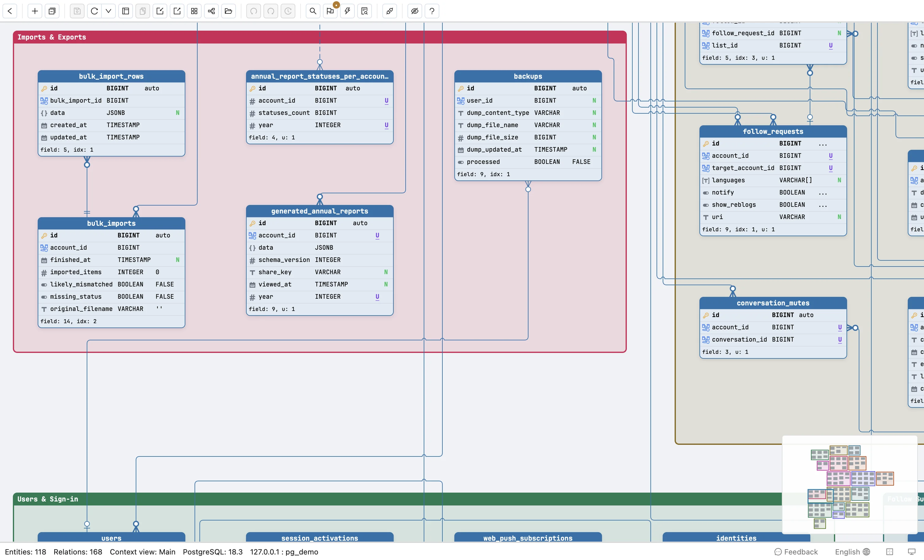Click the flag icon with notification badge
This screenshot has height=560, width=924.
[330, 11]
